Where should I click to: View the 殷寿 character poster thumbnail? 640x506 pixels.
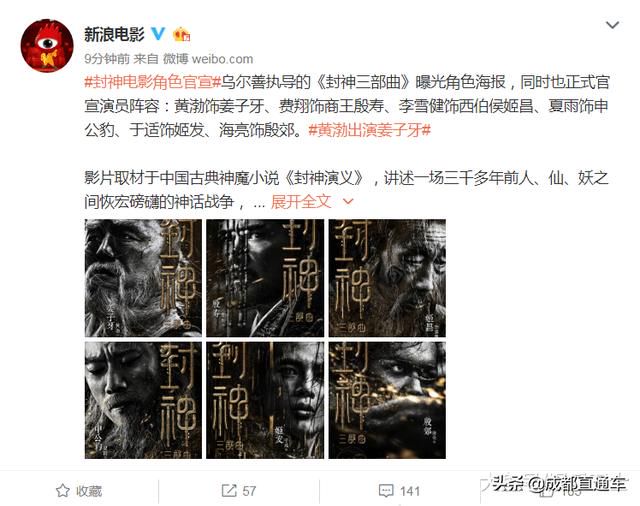pyautogui.click(x=265, y=278)
